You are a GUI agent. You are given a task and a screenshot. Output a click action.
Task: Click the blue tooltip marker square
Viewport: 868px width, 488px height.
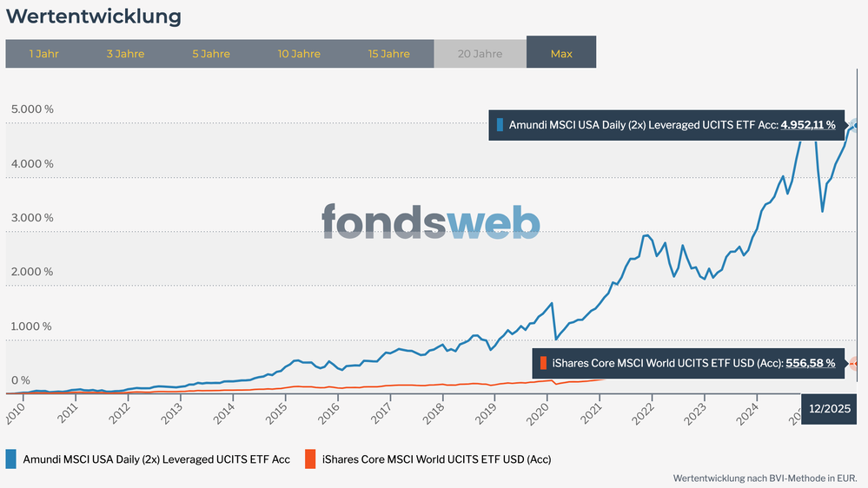click(x=500, y=125)
